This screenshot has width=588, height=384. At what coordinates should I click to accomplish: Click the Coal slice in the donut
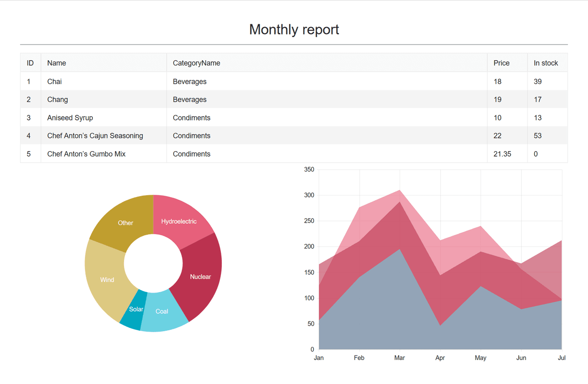tap(162, 311)
